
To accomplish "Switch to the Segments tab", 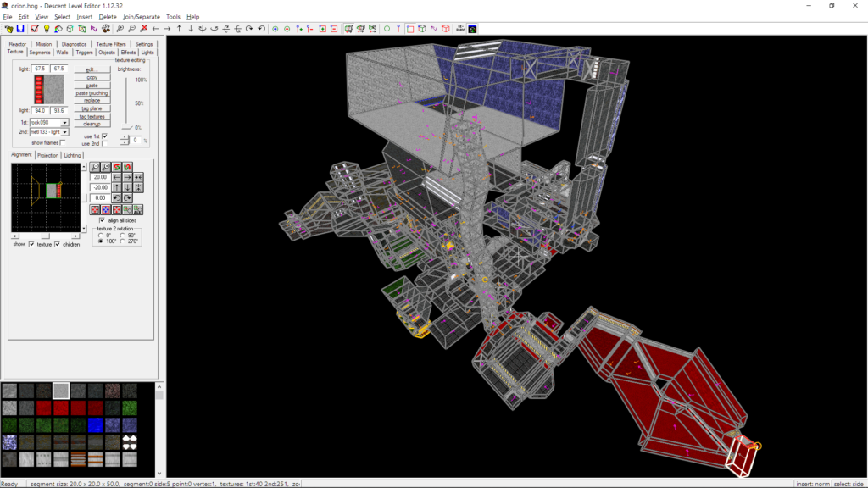I will [40, 52].
